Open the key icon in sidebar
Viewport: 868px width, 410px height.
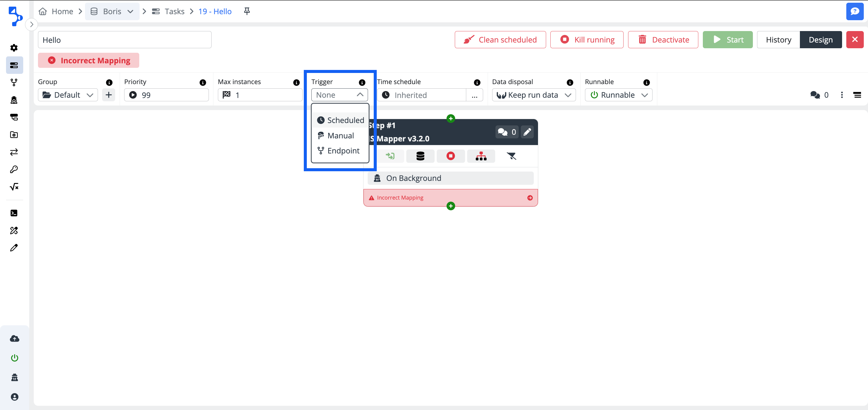point(14,169)
